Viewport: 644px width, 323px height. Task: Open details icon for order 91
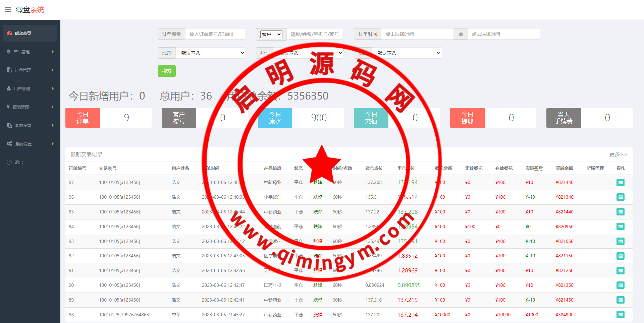coord(620,271)
